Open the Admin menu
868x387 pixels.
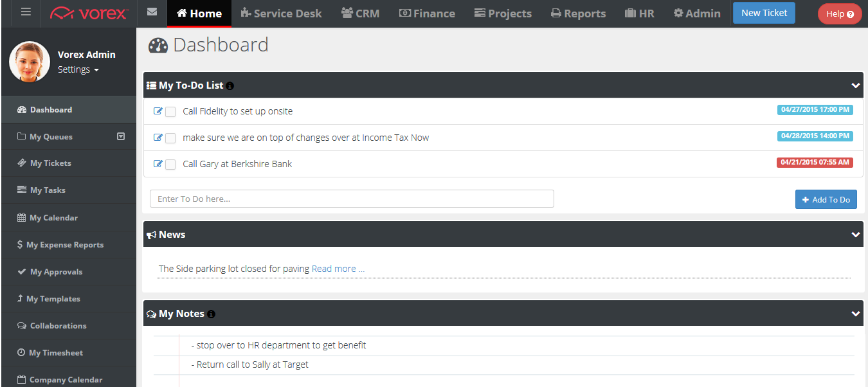pos(697,14)
